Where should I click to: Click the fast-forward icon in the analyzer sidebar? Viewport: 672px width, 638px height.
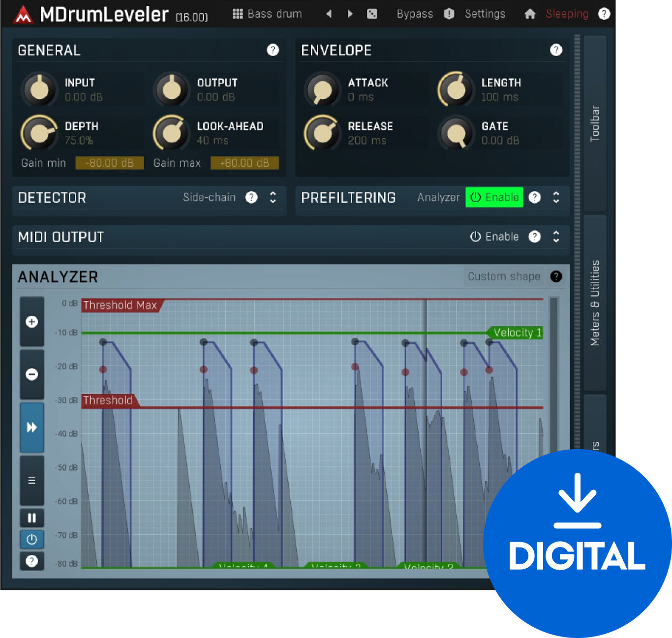pos(31,427)
